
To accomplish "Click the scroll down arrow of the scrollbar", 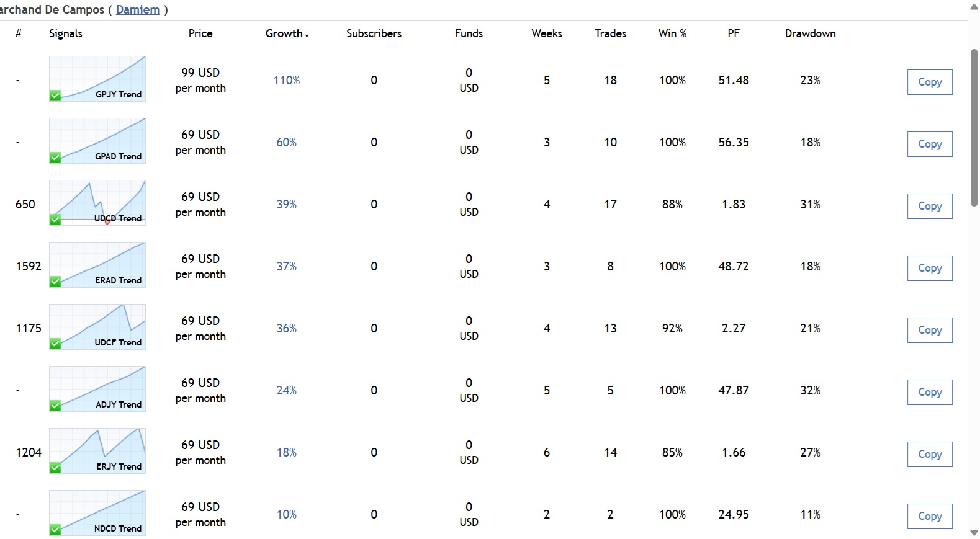I will (974, 533).
